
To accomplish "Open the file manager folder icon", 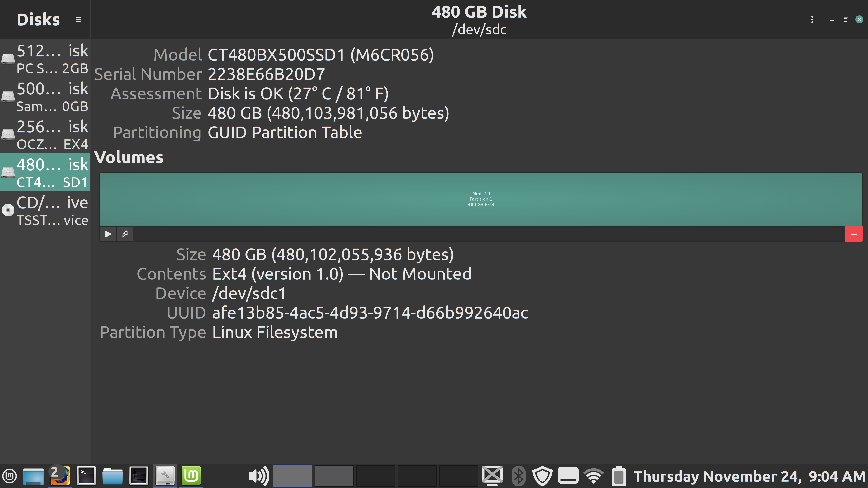I will pyautogui.click(x=112, y=476).
